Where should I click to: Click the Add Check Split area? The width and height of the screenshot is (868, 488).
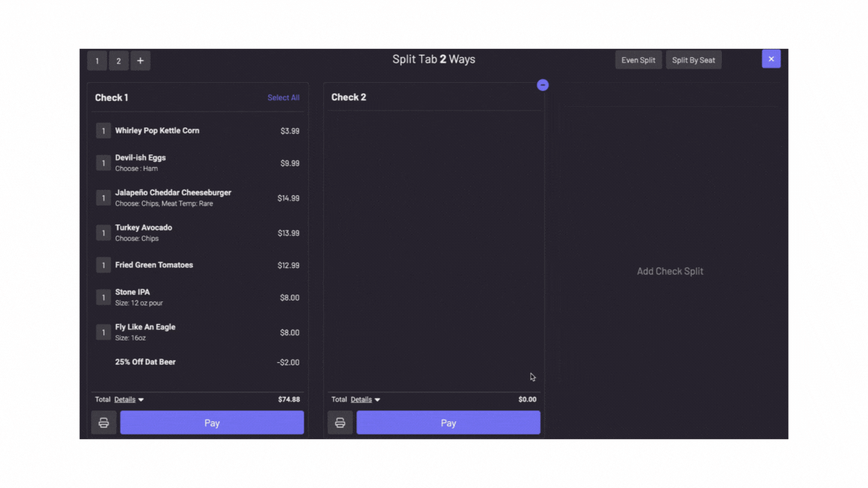coord(670,271)
